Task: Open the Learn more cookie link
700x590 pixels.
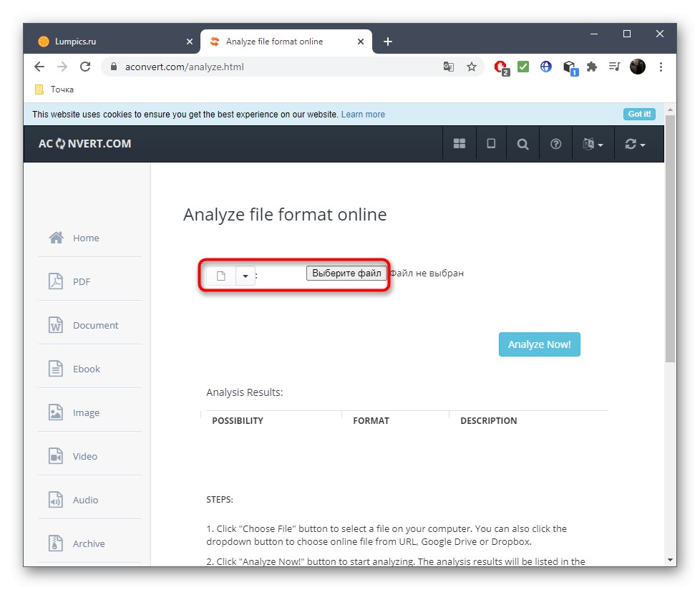Action: tap(363, 115)
